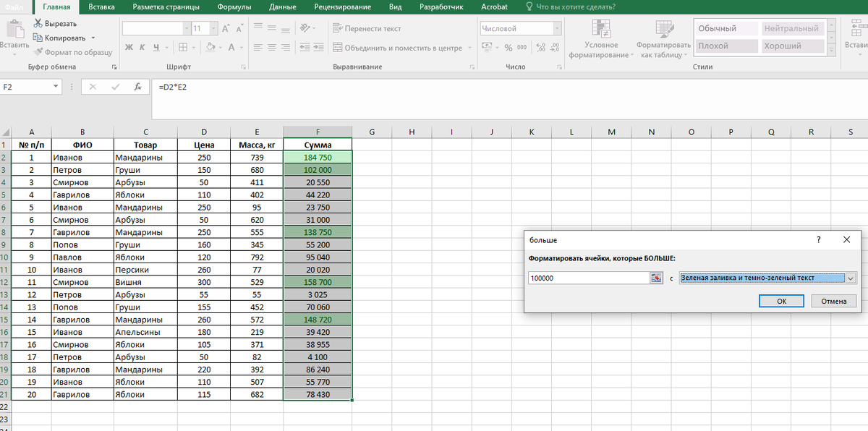This screenshot has width=868, height=431.
Task: Open Conditional Formatting (Условное форматирование)
Action: click(601, 38)
